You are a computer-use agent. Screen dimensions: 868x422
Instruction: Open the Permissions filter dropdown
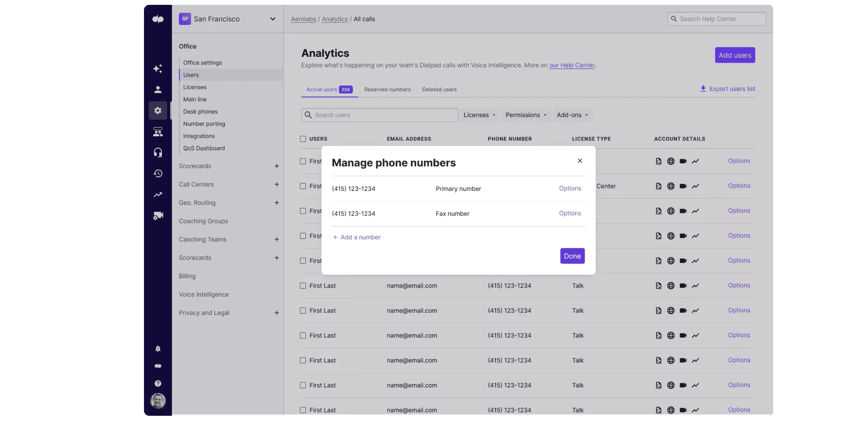tap(526, 115)
